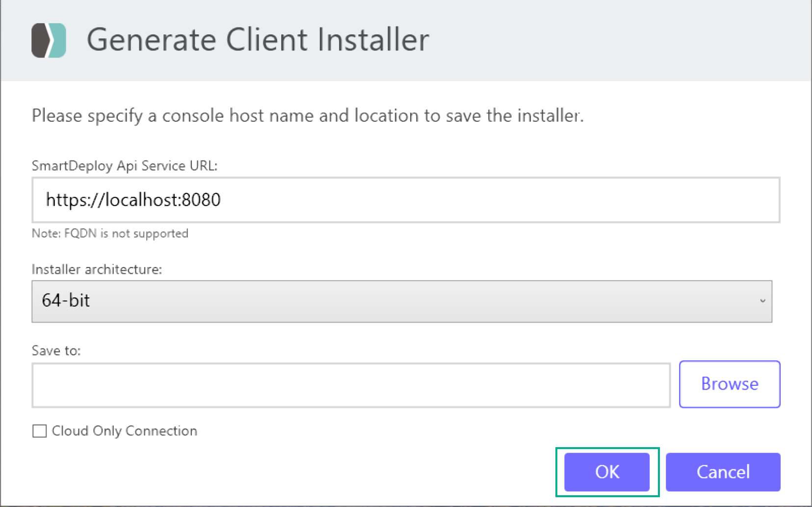This screenshot has width=812, height=507.
Task: Dismiss the dialog with Cancel
Action: click(723, 472)
